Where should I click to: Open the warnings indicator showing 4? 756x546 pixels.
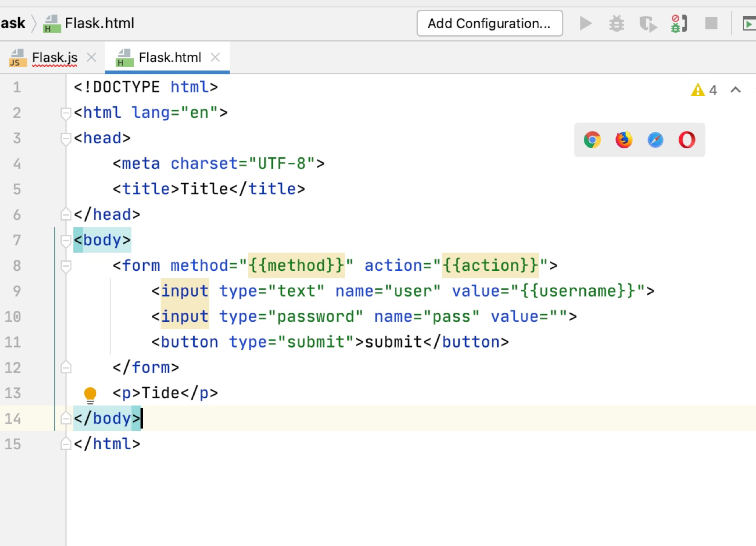(x=704, y=90)
